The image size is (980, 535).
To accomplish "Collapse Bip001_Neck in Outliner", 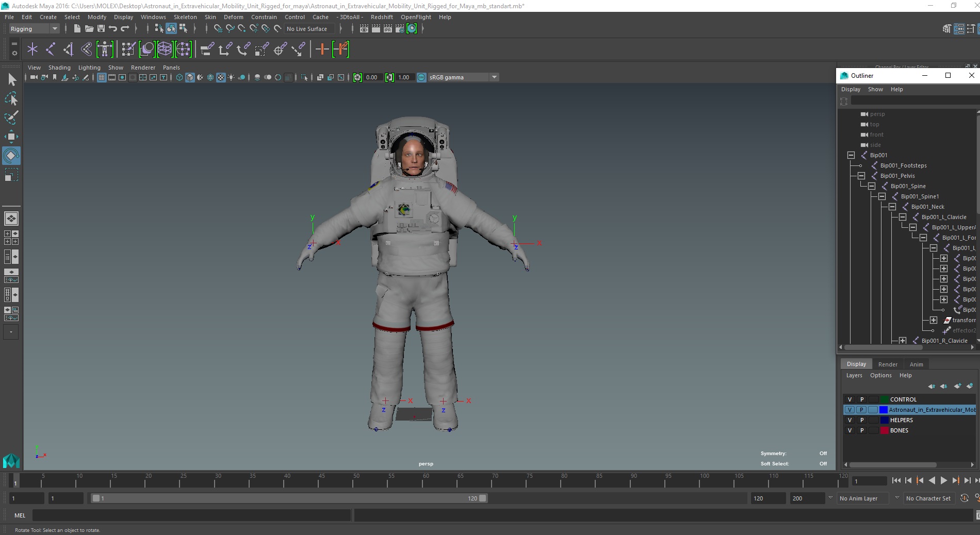I will pos(892,207).
